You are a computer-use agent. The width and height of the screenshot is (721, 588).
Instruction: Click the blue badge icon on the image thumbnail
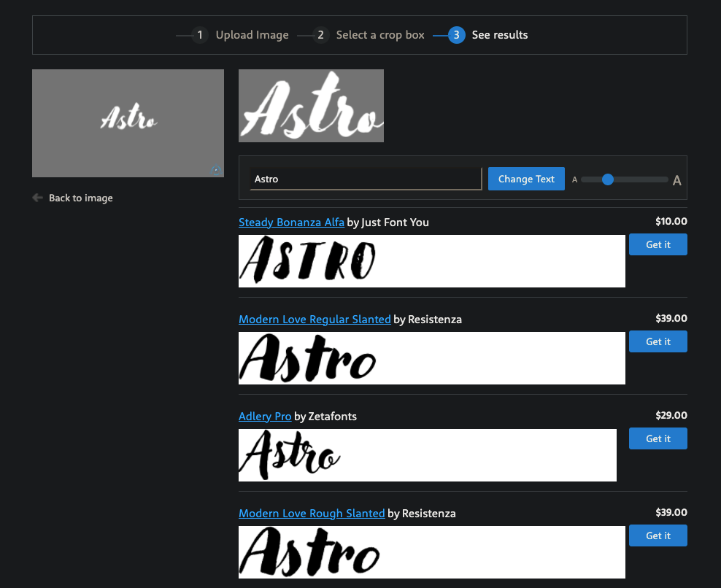pyautogui.click(x=215, y=170)
